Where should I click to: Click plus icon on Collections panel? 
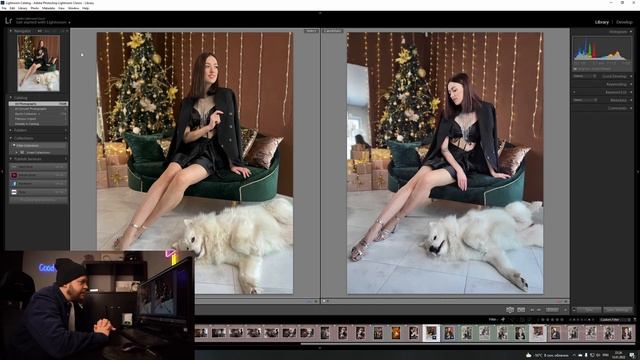click(x=65, y=138)
